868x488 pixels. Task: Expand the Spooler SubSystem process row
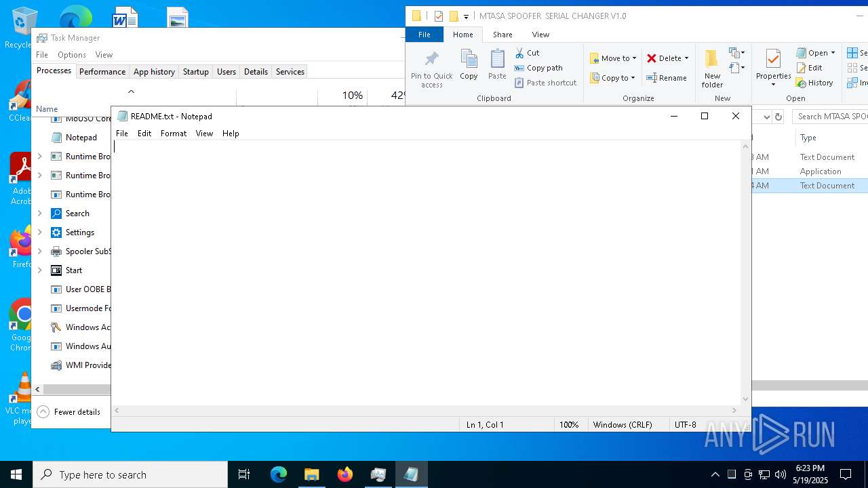point(39,251)
